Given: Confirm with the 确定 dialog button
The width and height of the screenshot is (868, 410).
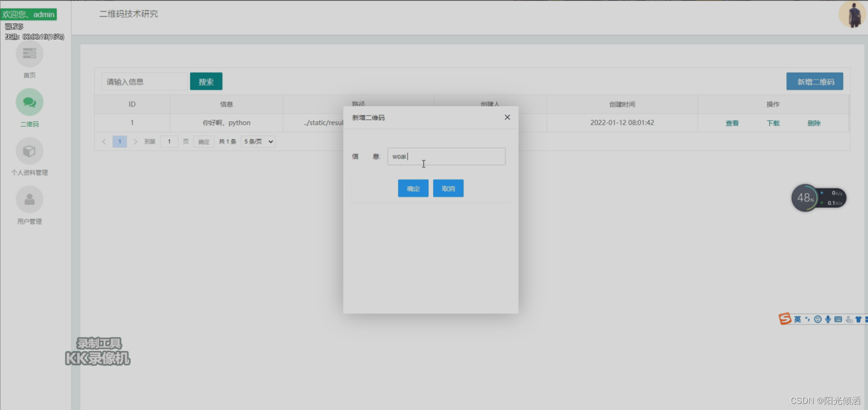Looking at the screenshot, I should click(413, 188).
